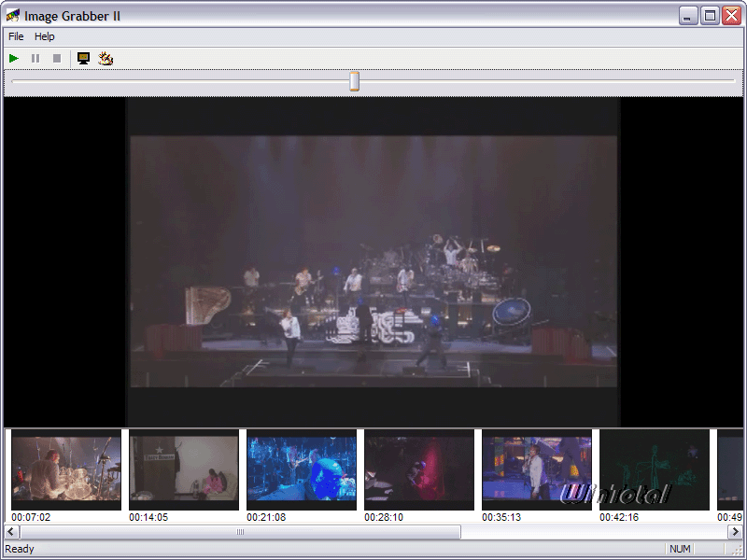Image resolution: width=747 pixels, height=560 pixels.
Task: Pause the video with the Pause button
Action: click(35, 59)
